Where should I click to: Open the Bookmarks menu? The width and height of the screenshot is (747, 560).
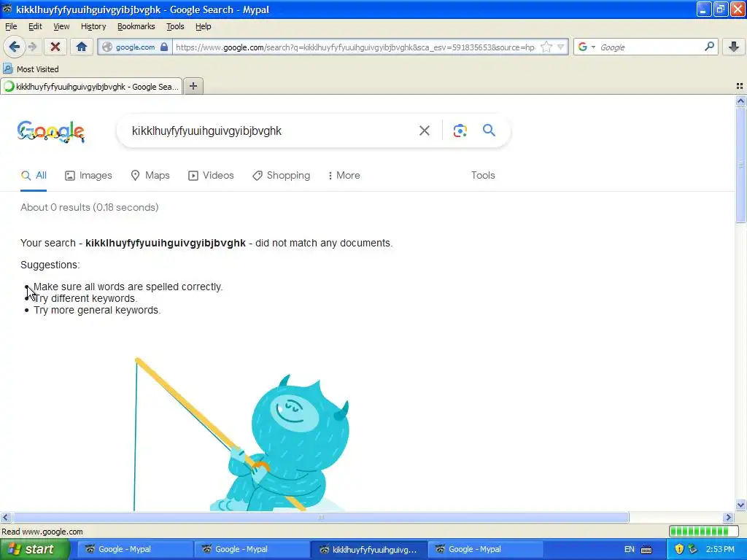point(136,26)
